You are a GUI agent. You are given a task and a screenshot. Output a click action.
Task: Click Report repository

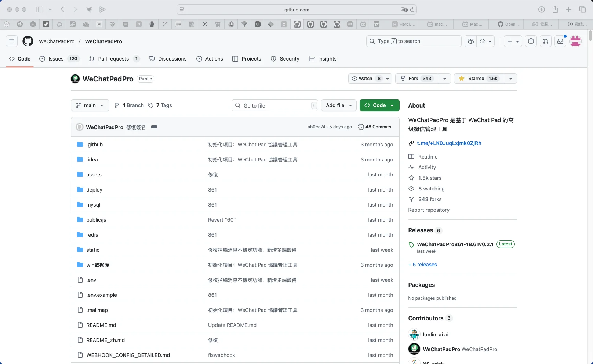coord(429,210)
